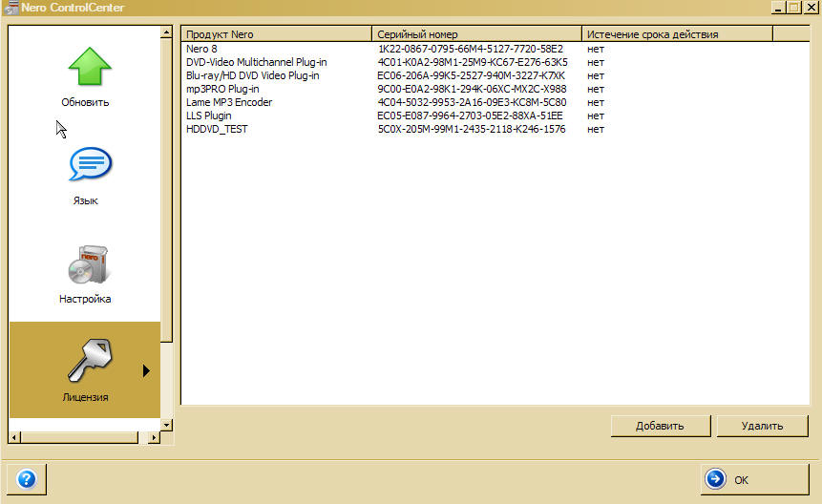Click the Nero ControlCenter title bar icon
This screenshot has width=822, height=504.
11,8
